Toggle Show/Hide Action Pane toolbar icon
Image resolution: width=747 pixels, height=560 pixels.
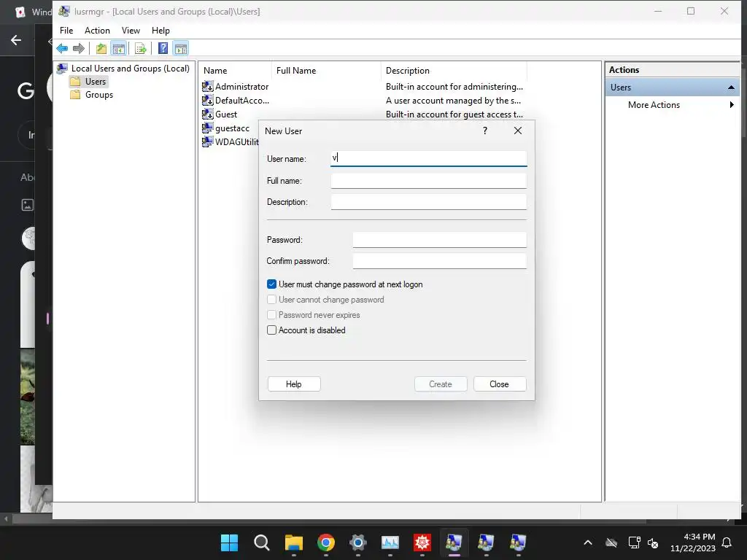pyautogui.click(x=181, y=48)
